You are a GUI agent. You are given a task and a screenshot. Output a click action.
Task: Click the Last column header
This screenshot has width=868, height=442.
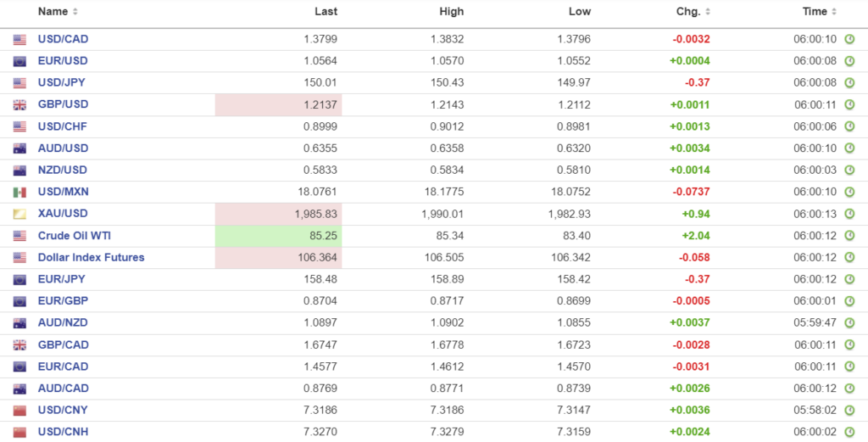[x=325, y=12]
